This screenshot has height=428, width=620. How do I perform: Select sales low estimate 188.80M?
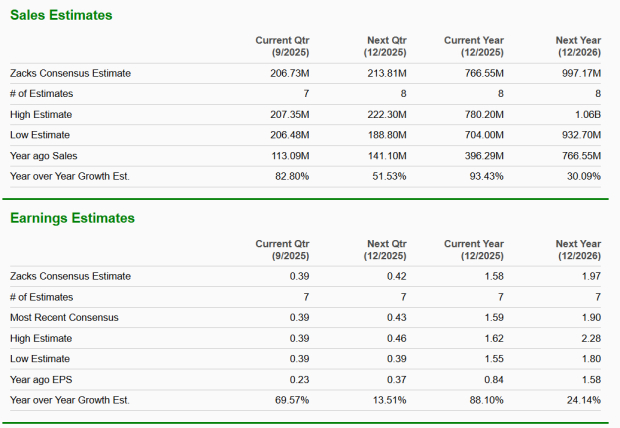(387, 135)
